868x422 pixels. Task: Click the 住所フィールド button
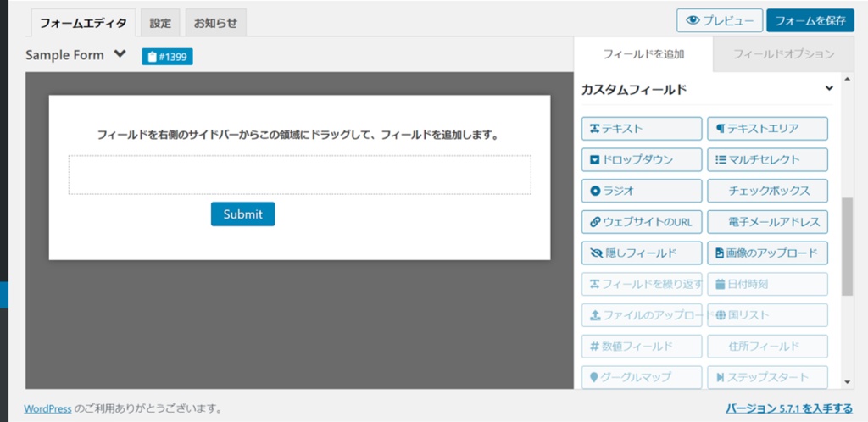pyautogui.click(x=767, y=347)
